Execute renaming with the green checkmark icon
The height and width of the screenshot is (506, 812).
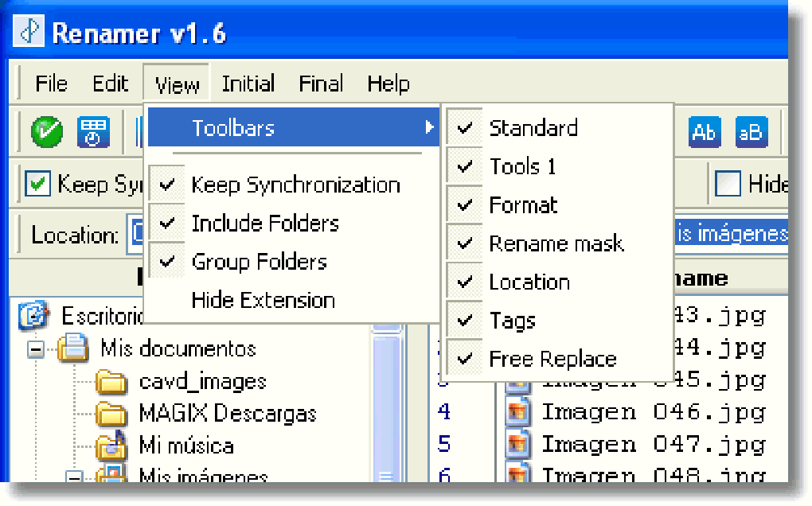(46, 131)
